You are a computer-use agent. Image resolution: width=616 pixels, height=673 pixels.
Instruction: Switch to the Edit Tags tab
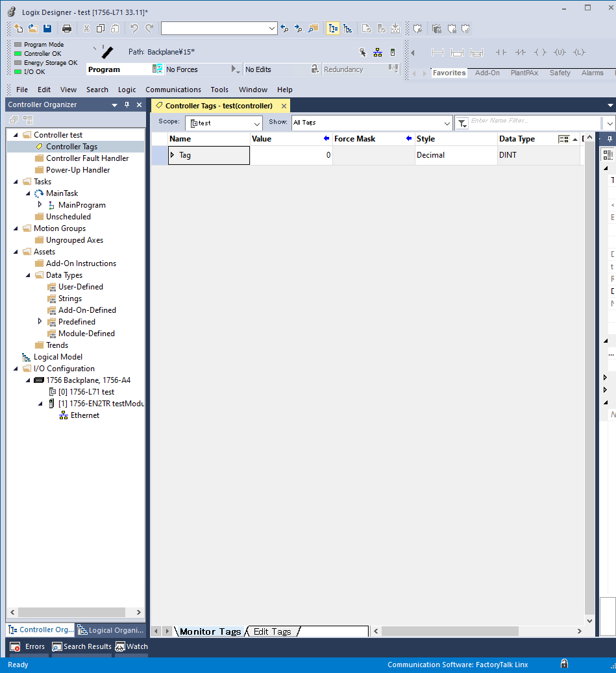pos(272,631)
